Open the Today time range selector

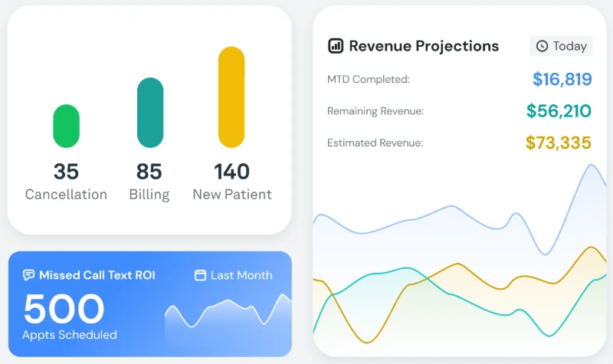click(x=562, y=46)
